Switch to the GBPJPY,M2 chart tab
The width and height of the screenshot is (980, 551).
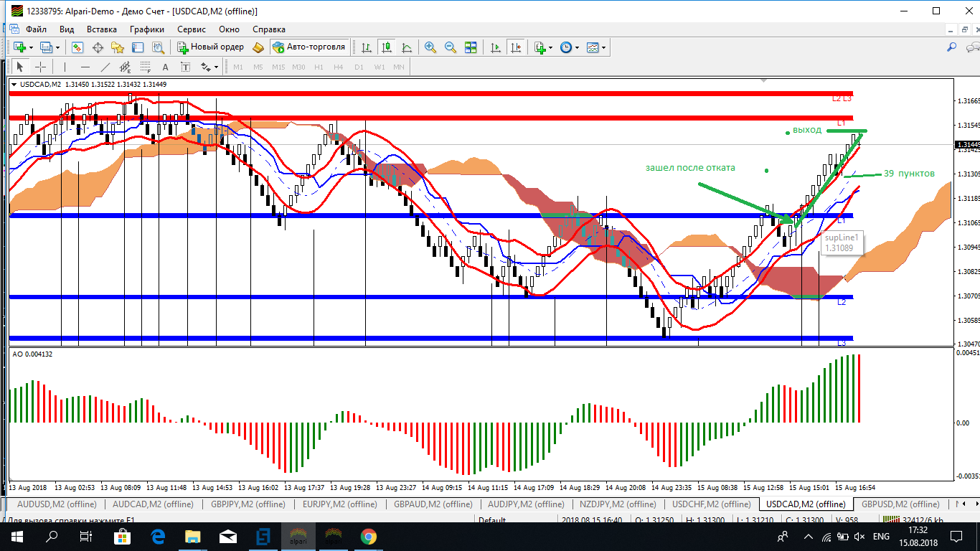click(248, 504)
